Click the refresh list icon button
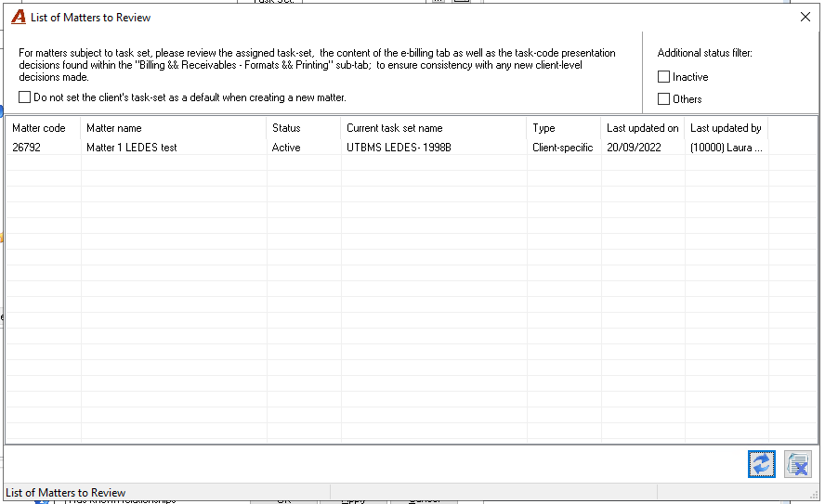The image size is (825, 504). [761, 465]
